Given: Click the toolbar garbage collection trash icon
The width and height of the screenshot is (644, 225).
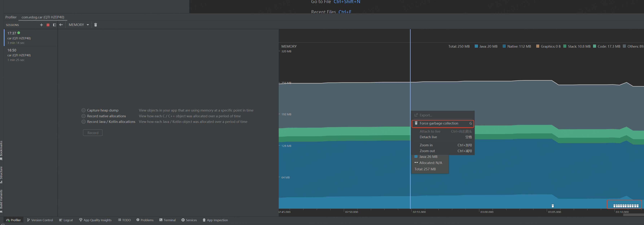Looking at the screenshot, I should click(95, 25).
